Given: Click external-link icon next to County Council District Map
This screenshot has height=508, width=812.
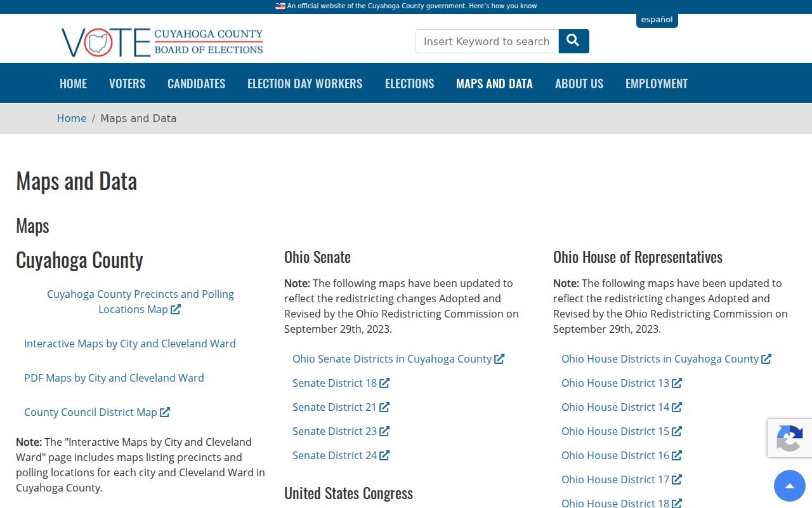Looking at the screenshot, I should coord(165,412).
